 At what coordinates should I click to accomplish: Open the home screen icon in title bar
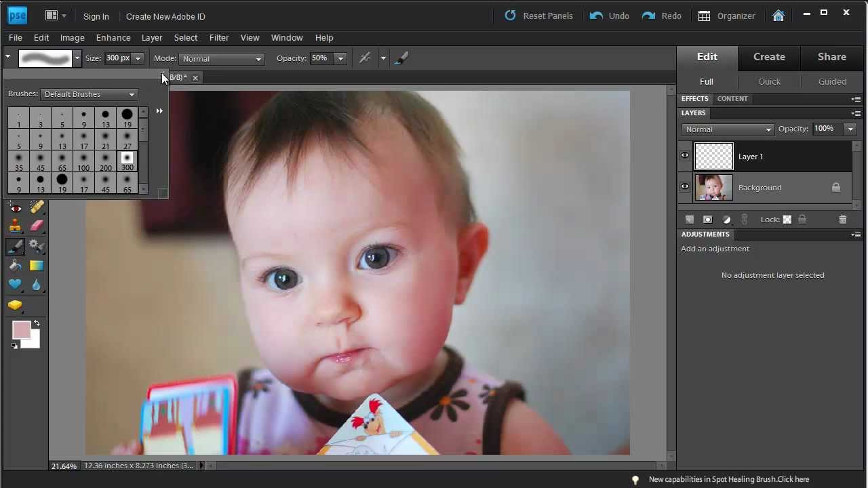[x=778, y=16]
